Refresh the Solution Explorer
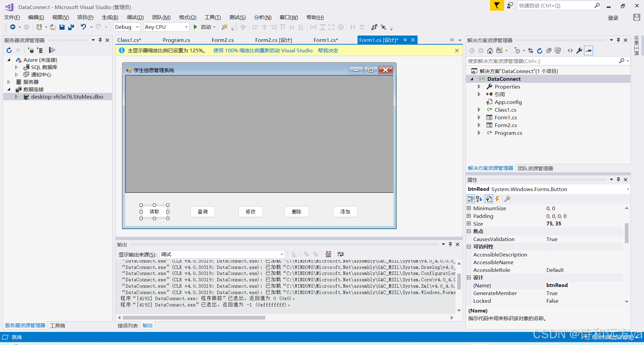 click(x=540, y=51)
